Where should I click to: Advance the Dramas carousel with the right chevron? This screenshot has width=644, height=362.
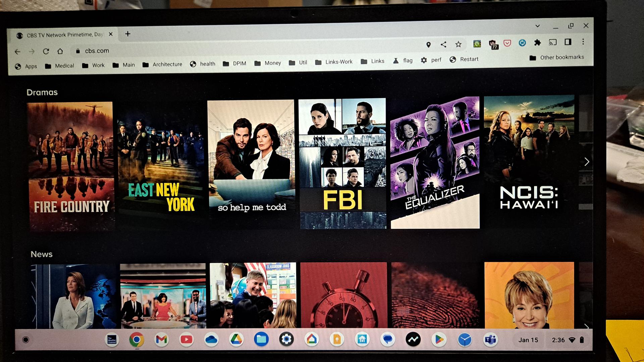(587, 162)
